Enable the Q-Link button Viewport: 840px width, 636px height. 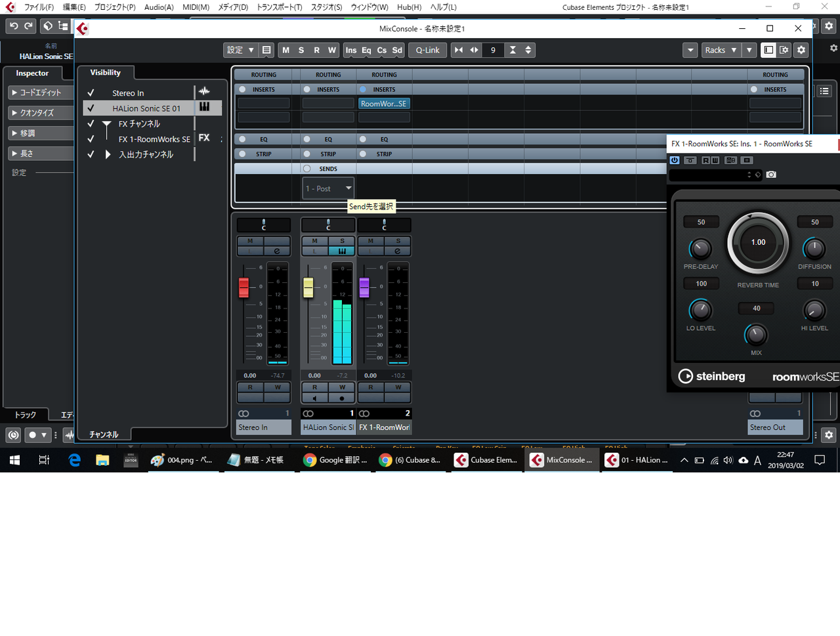tap(428, 50)
